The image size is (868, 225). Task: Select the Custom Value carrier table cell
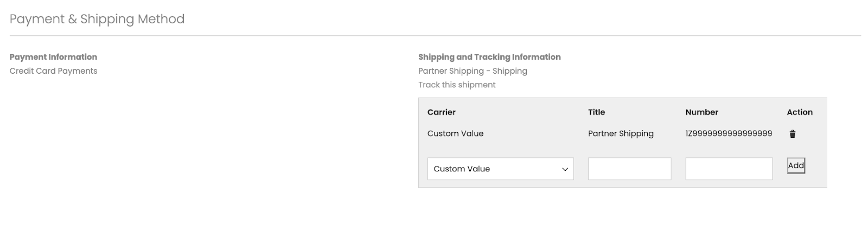pos(455,133)
